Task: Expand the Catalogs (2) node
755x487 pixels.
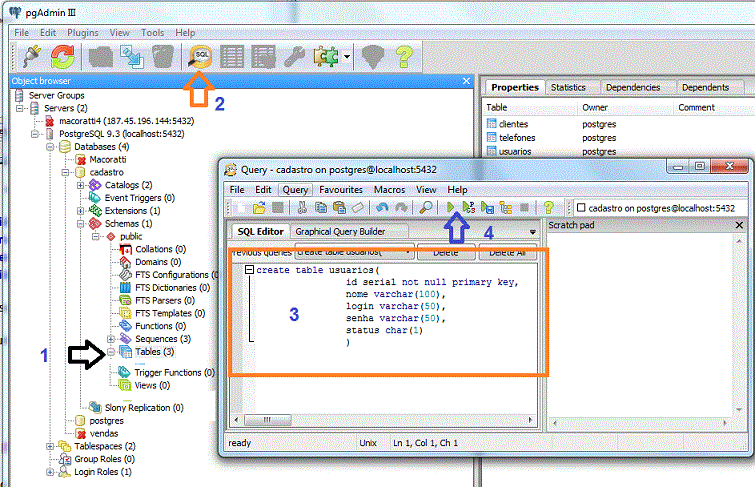Action: pos(80,185)
